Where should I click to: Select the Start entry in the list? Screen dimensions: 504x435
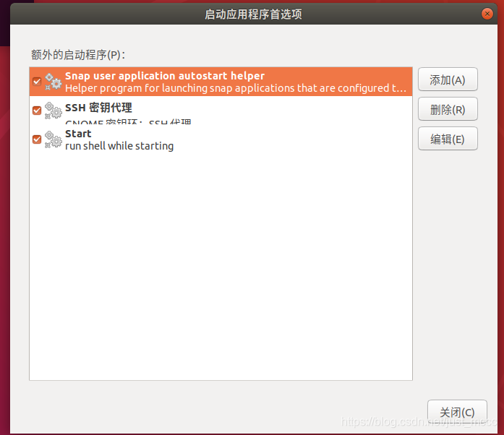[221, 139]
